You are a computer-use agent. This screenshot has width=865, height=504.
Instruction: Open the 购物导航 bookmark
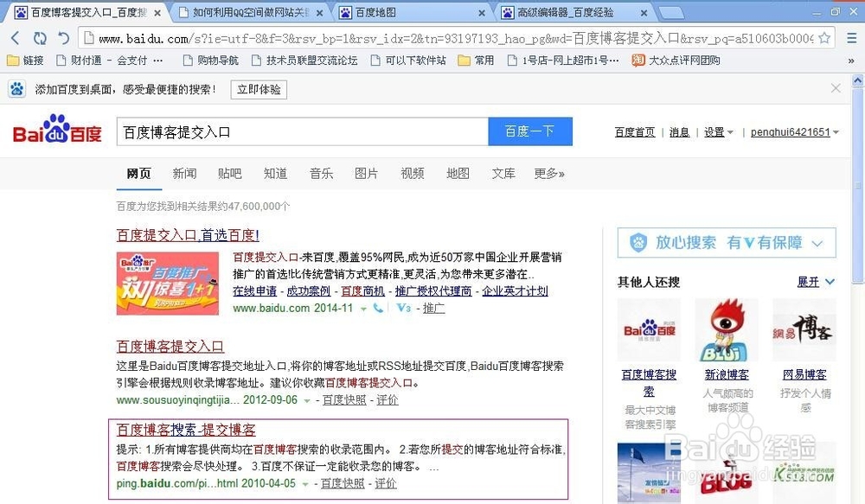pyautogui.click(x=211, y=61)
